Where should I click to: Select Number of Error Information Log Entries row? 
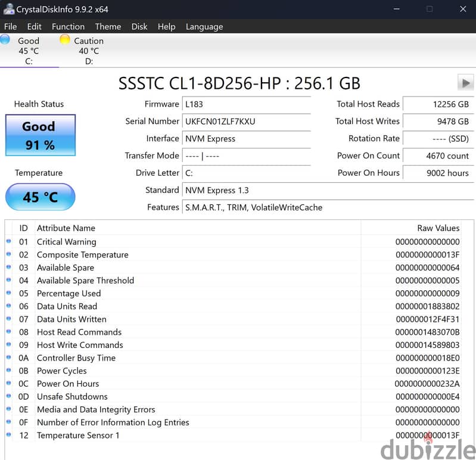pyautogui.click(x=233, y=422)
